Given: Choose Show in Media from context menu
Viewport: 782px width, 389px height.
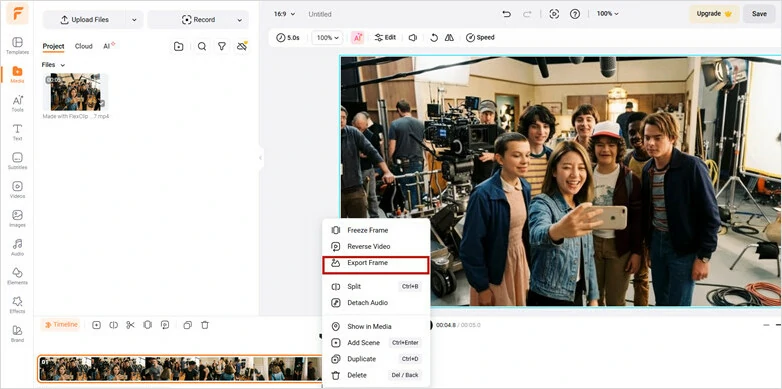Looking at the screenshot, I should [x=376, y=327].
